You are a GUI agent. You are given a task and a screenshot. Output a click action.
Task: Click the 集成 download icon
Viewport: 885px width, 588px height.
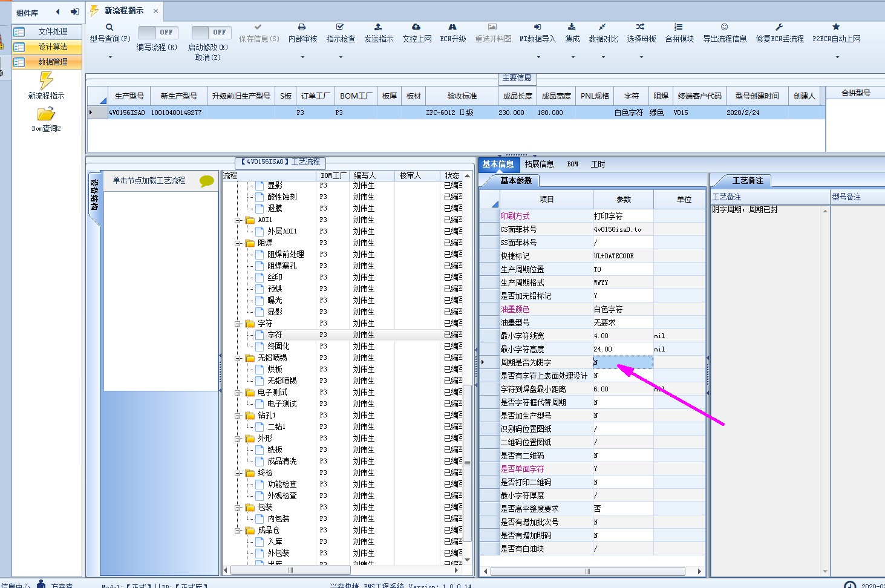(572, 27)
